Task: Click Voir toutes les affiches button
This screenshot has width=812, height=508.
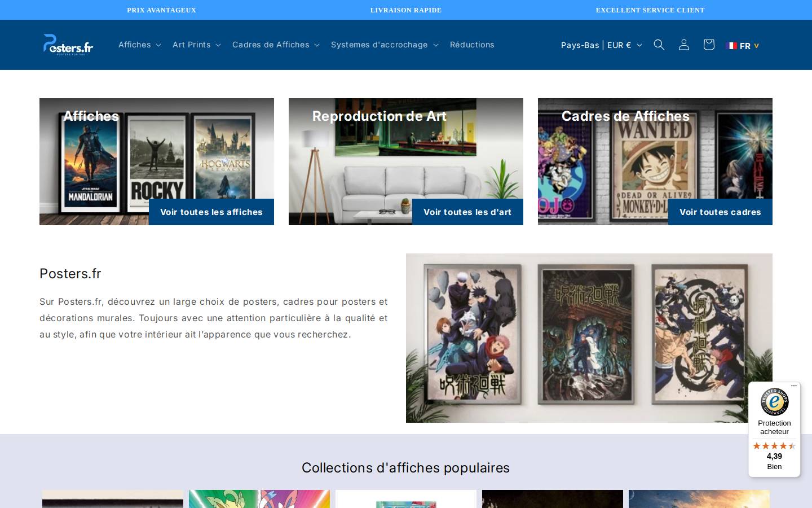Action: [x=211, y=212]
